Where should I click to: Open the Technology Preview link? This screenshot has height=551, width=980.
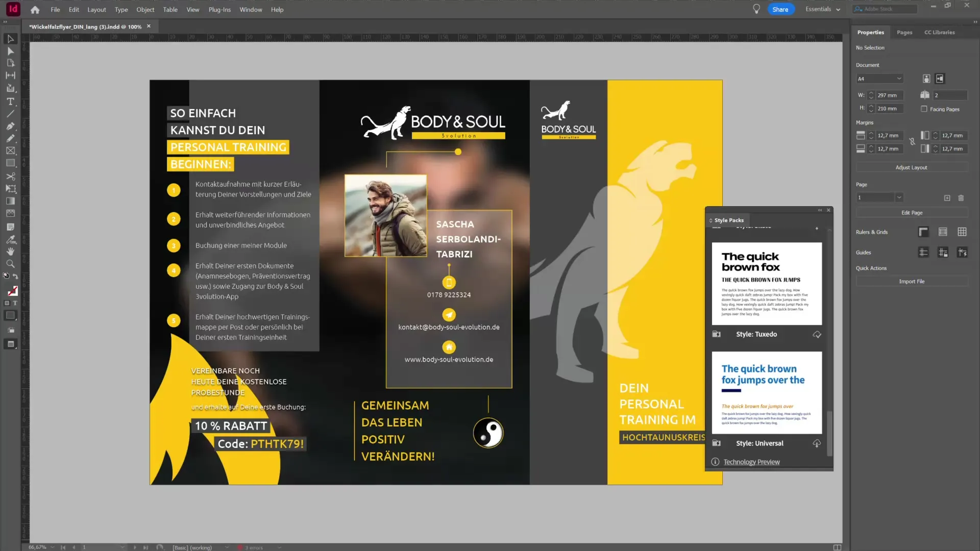tap(751, 462)
